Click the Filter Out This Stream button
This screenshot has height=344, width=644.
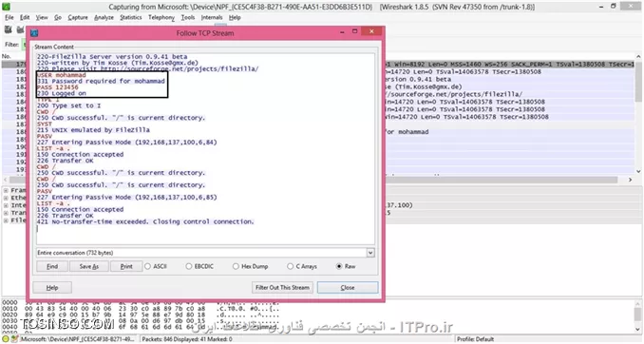pyautogui.click(x=282, y=287)
